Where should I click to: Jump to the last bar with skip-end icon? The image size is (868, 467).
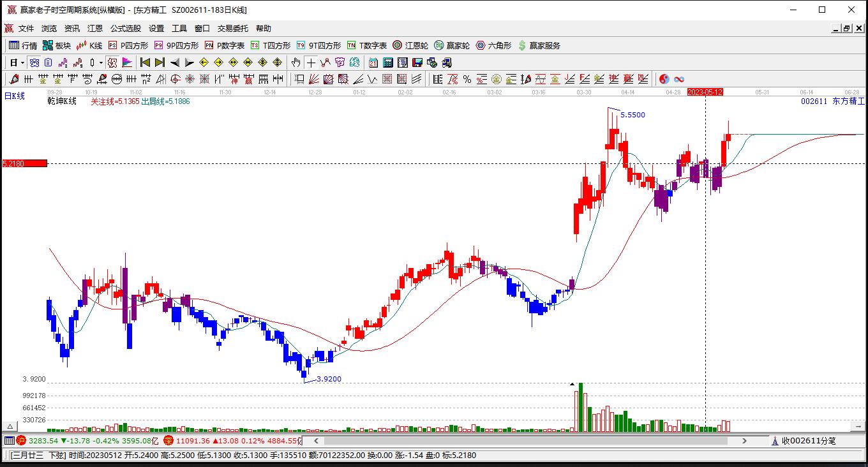click(160, 63)
